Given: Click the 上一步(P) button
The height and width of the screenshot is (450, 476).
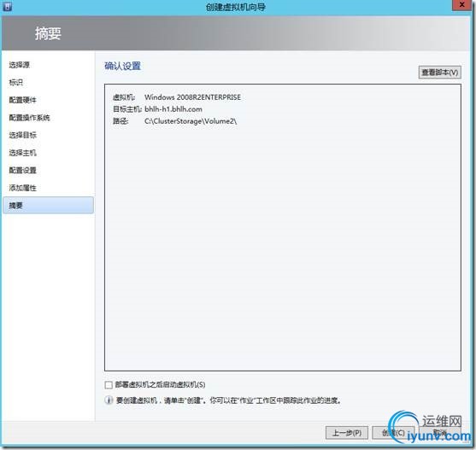Looking at the screenshot, I should pos(347,433).
